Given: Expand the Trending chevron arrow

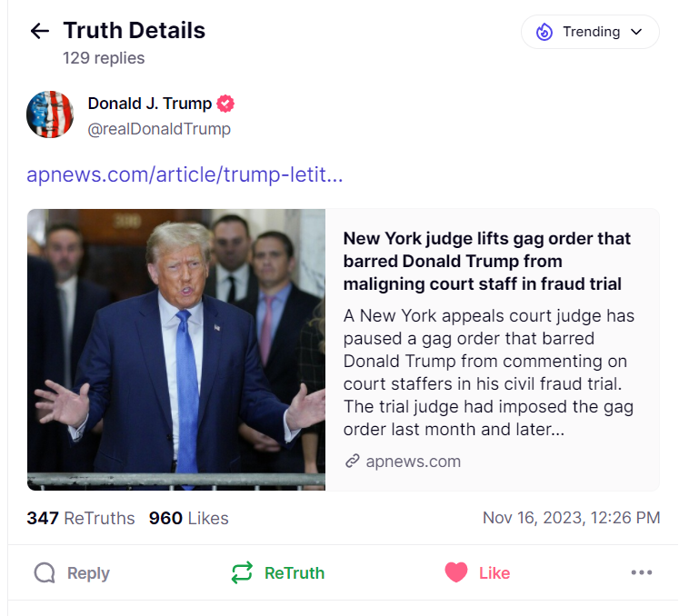Looking at the screenshot, I should 636,32.
